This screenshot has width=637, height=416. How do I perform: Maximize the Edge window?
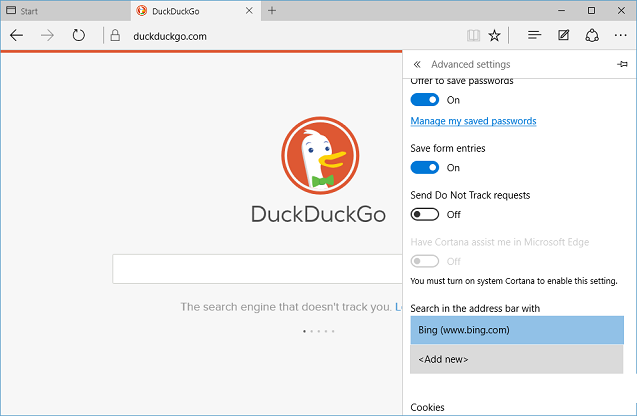pos(592,11)
